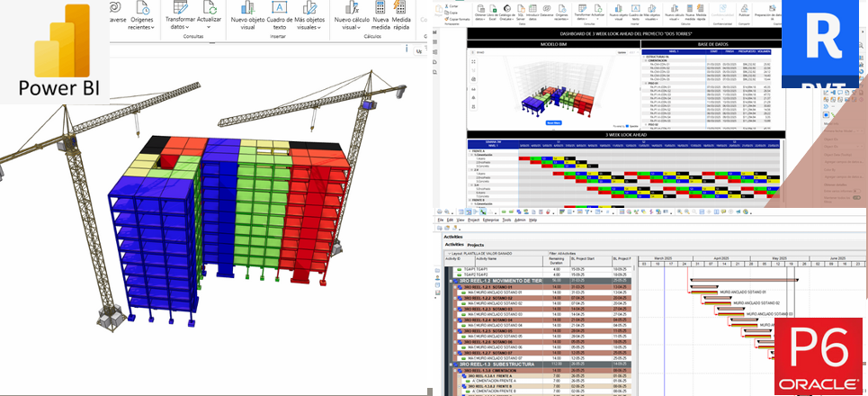868x396 pixels.
Task: Click Filter funnel icon in the P6 toolbar
Action: pos(586,211)
